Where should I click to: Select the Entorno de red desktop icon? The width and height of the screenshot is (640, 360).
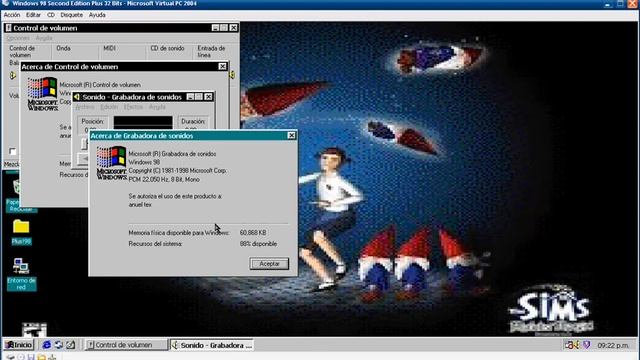pos(21,274)
